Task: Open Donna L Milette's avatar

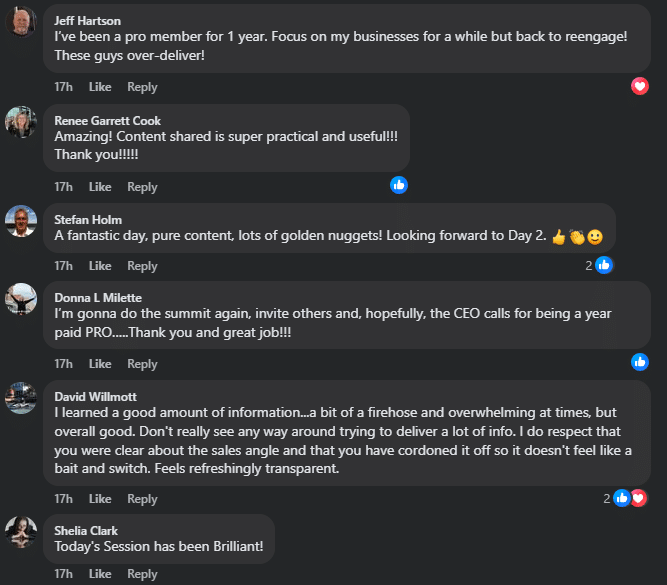Action: pyautogui.click(x=21, y=298)
